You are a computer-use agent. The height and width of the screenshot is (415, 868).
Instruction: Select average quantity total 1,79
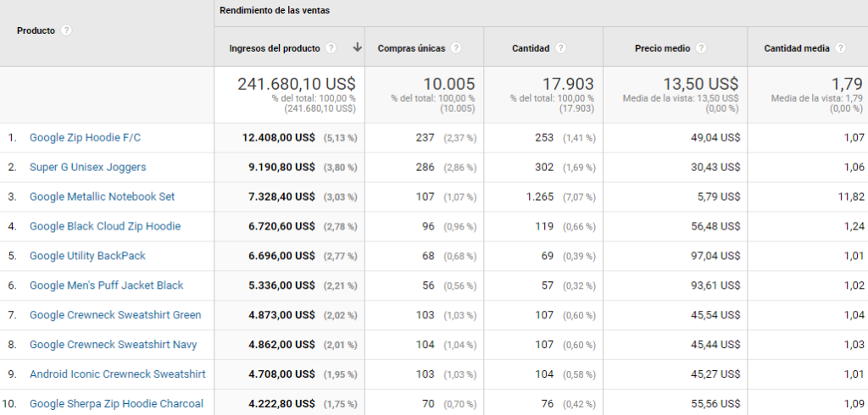(x=849, y=84)
